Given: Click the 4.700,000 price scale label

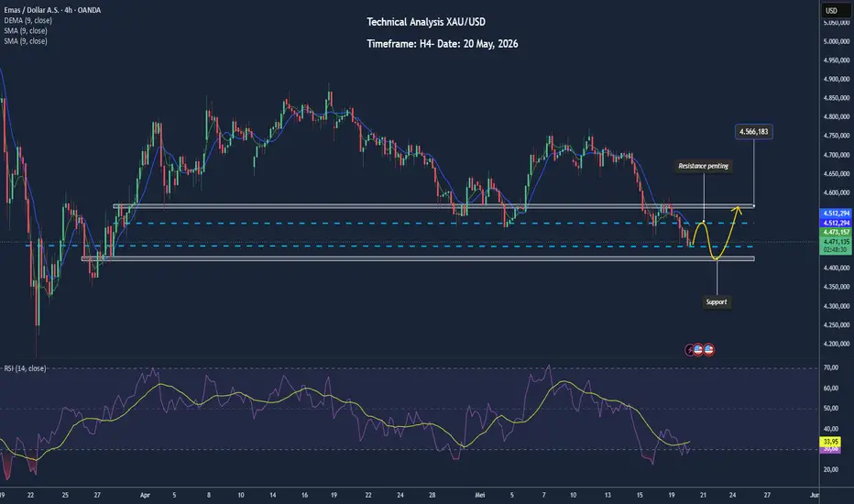Looking at the screenshot, I should (x=836, y=155).
